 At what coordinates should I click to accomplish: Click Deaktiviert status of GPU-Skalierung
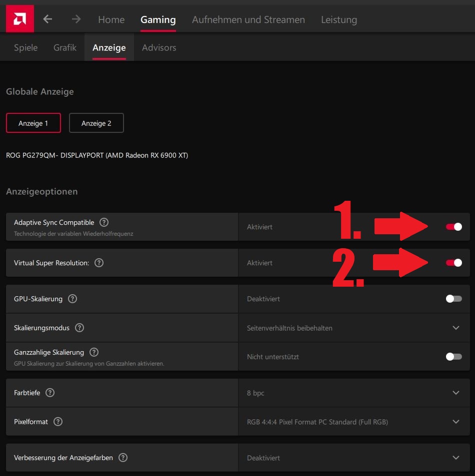(263, 299)
